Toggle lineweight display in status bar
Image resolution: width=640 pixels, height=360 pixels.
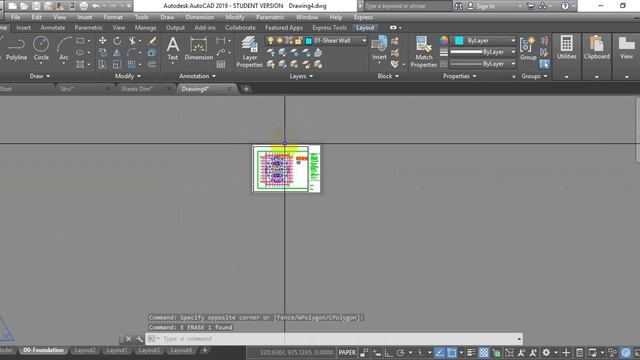coord(471,353)
